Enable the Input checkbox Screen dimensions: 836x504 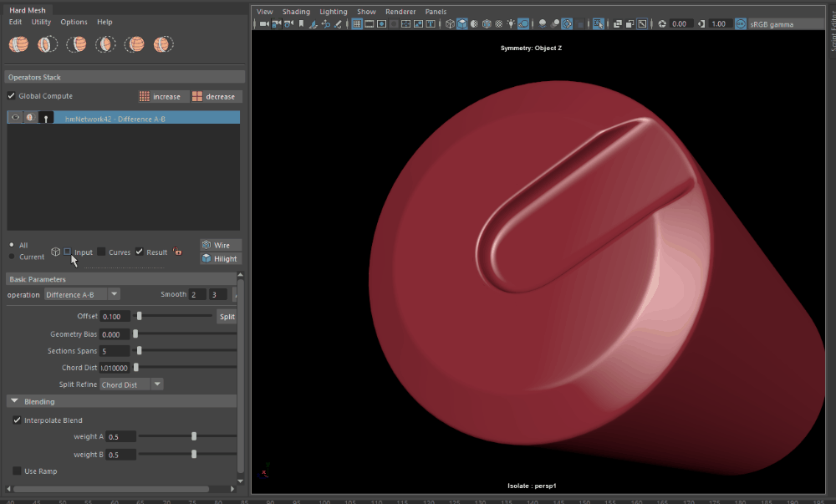coord(67,252)
